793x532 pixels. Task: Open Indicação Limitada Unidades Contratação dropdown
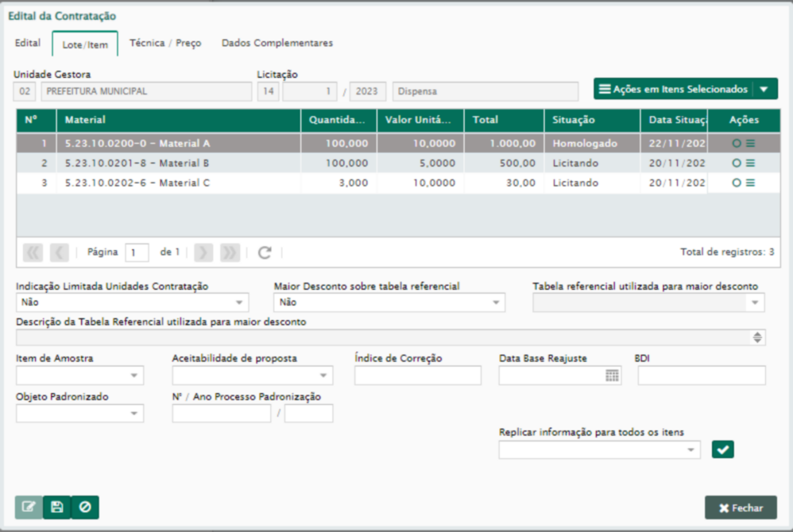239,303
